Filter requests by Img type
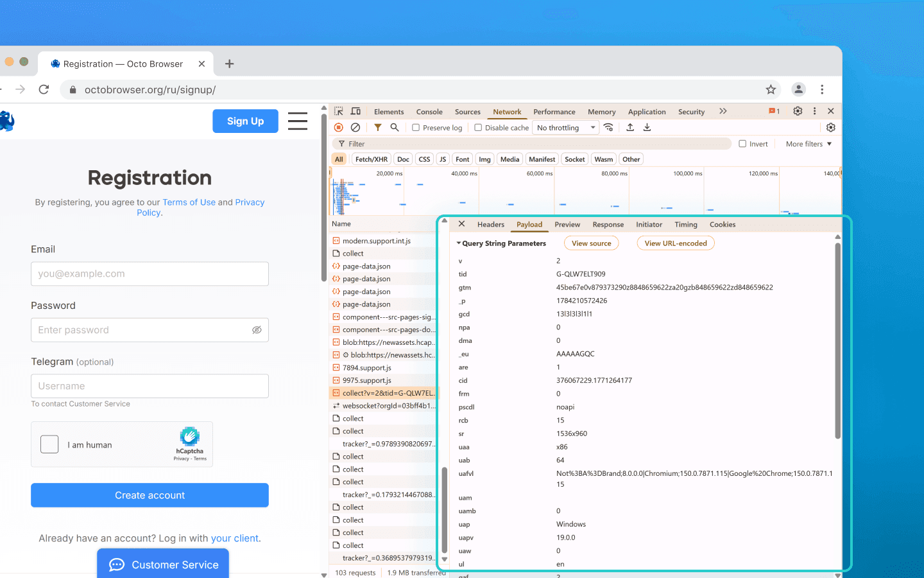Image resolution: width=924 pixels, height=578 pixels. 484,159
